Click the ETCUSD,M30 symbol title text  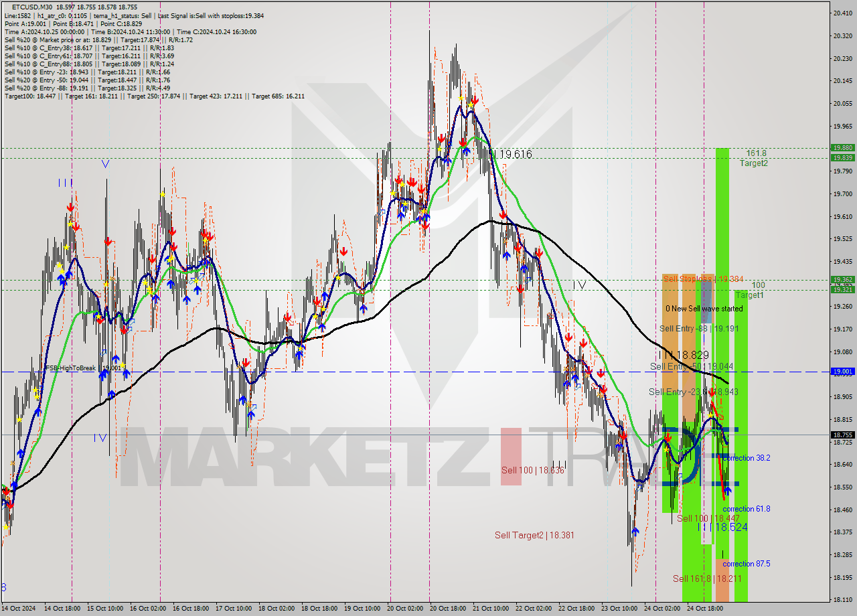click(x=31, y=7)
